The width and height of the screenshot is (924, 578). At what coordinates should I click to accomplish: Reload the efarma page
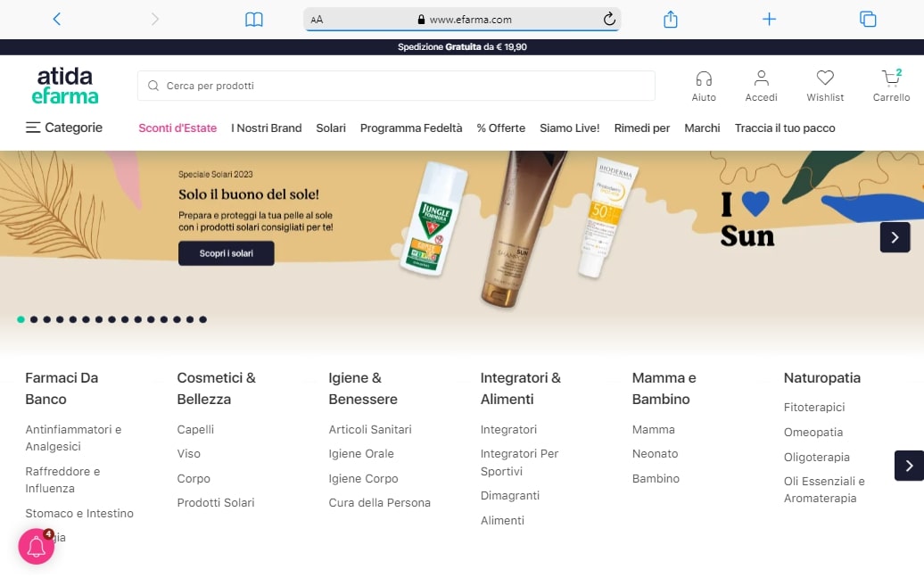coord(609,19)
